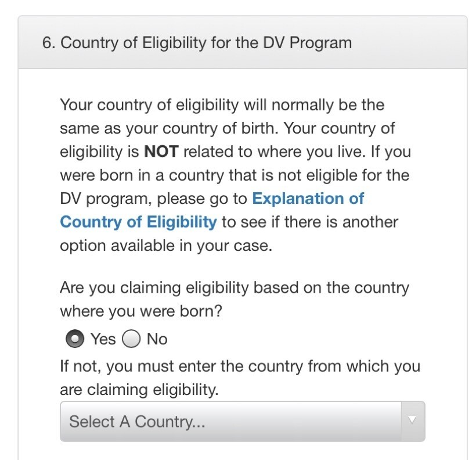Screen dimensions: 476x460
Task: Click the "No" label text
Action: click(157, 339)
